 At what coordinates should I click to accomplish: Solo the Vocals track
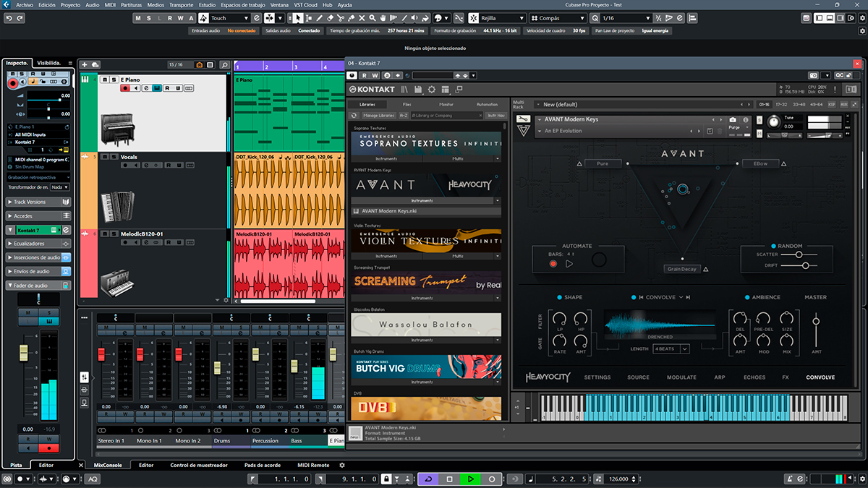114,157
